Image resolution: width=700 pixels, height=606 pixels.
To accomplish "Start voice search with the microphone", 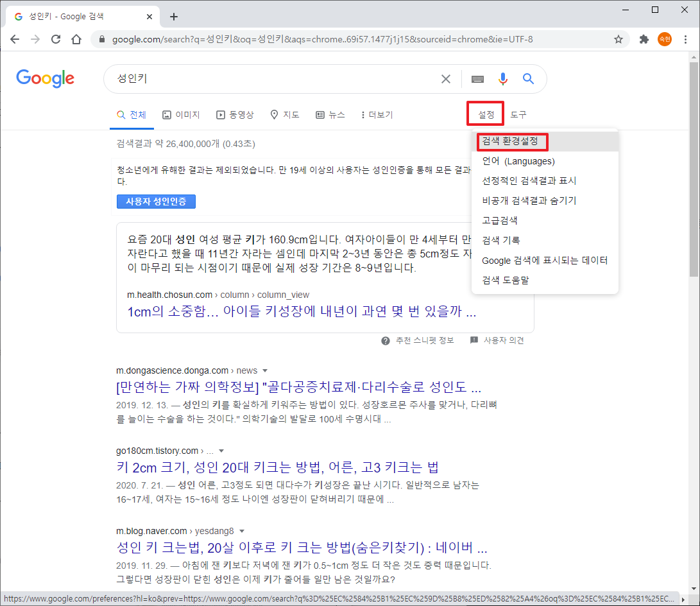I will click(503, 79).
